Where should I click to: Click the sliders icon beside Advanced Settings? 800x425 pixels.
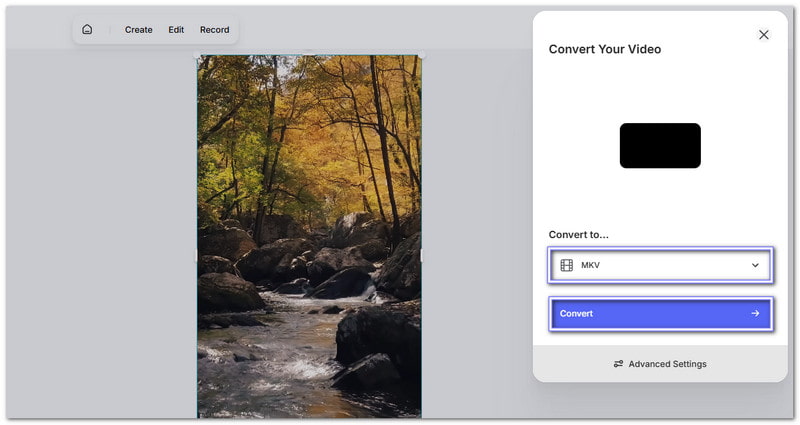(618, 364)
